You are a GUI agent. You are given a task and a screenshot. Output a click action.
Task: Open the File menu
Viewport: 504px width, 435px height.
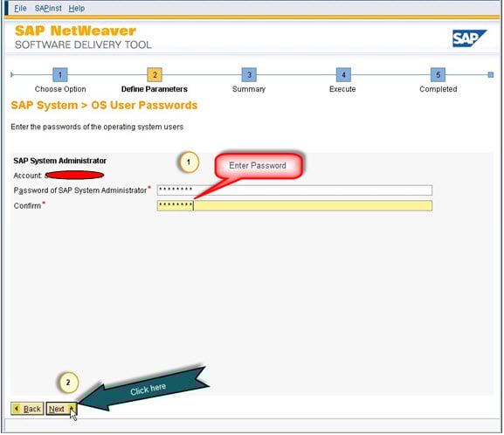click(20, 9)
